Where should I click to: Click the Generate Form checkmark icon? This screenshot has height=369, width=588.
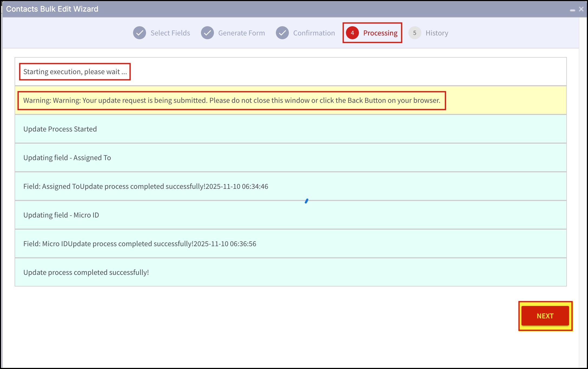[207, 33]
